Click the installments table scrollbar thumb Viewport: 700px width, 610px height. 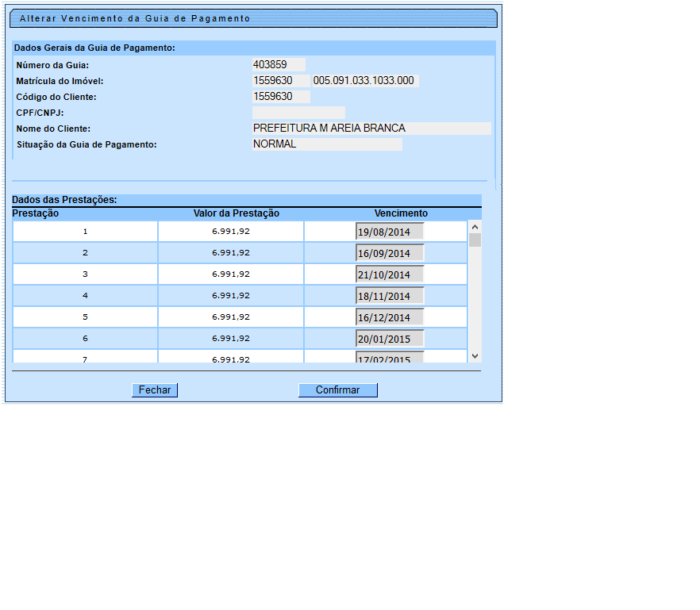point(475,240)
